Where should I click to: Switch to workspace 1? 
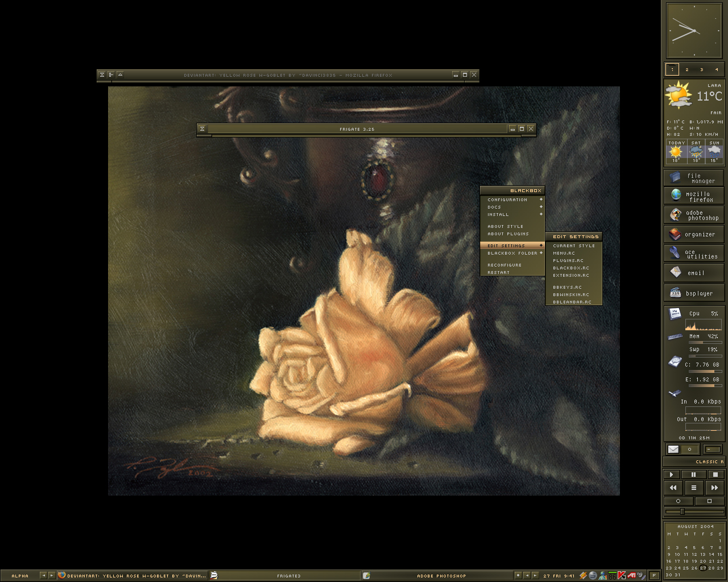point(672,69)
